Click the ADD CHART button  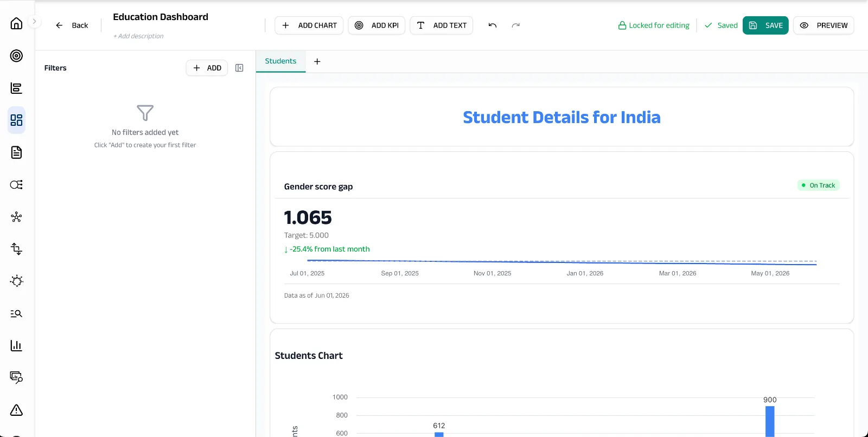click(309, 25)
